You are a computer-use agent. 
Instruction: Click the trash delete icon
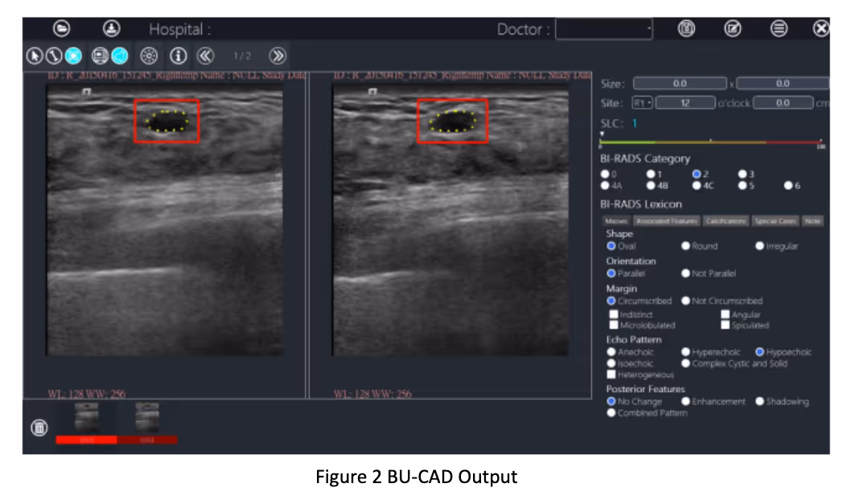coord(39,428)
